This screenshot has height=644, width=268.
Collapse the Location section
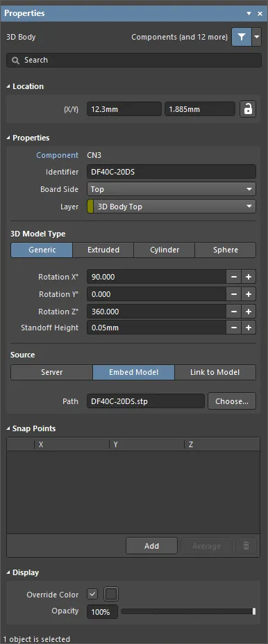(9, 87)
